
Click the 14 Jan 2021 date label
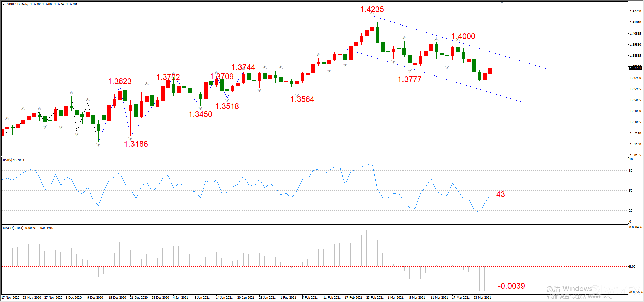pyautogui.click(x=224, y=298)
